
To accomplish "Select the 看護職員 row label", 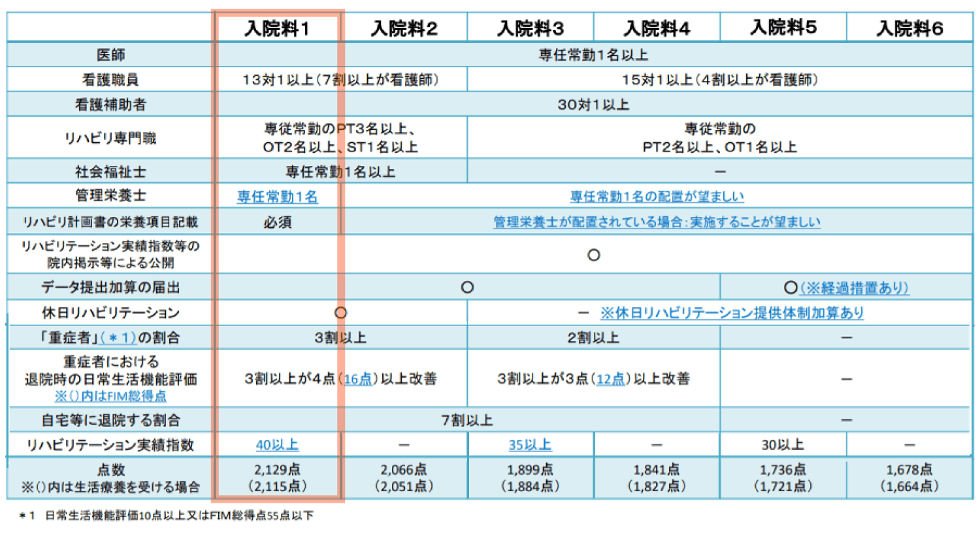I will pyautogui.click(x=110, y=80).
